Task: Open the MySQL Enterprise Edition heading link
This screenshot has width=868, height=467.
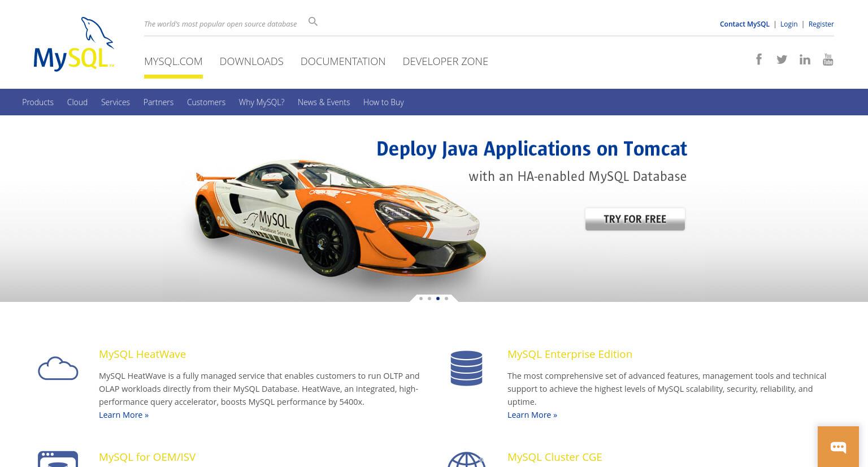Action: pos(570,354)
